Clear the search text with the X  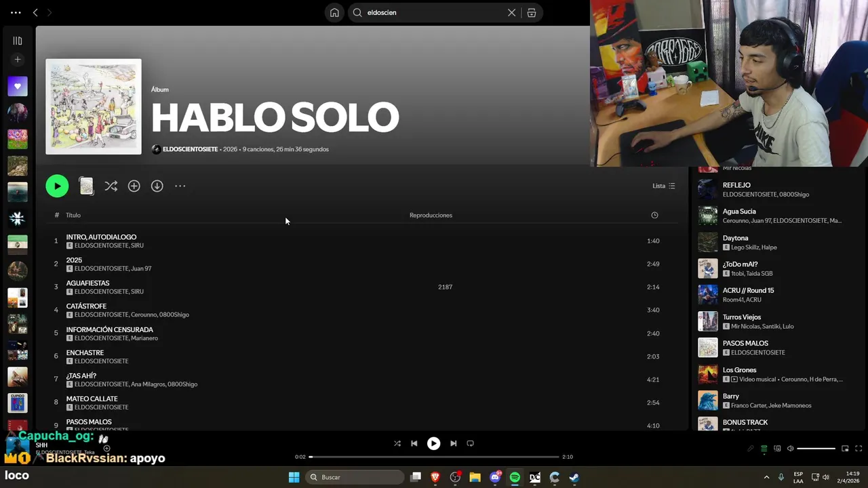(x=512, y=12)
